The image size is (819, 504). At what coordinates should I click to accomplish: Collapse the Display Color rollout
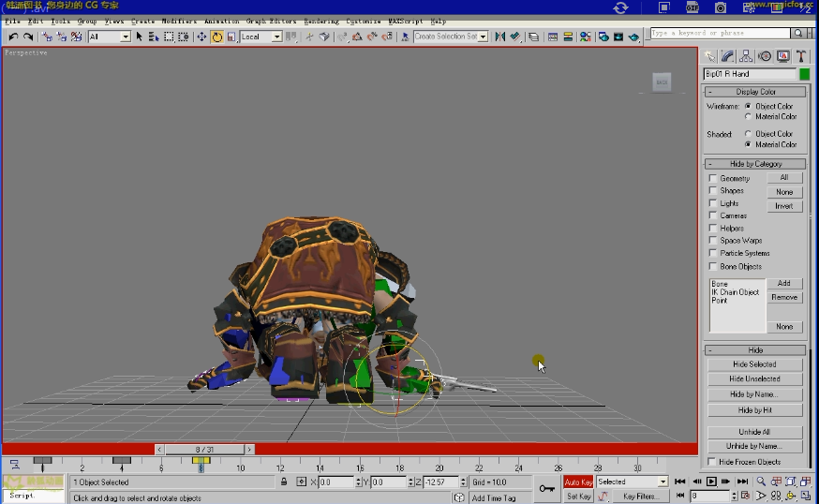(x=755, y=92)
